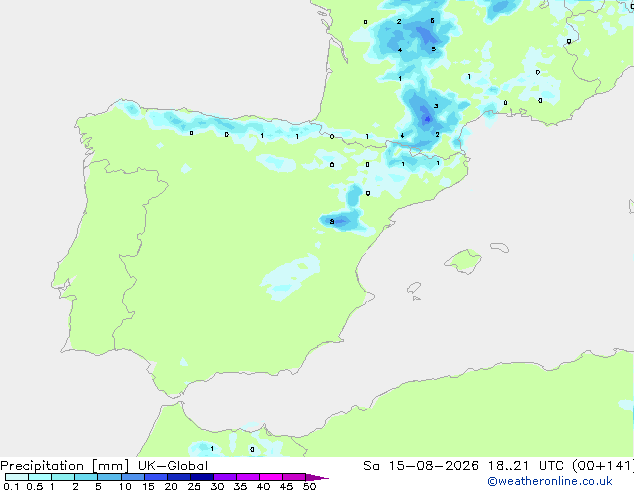Click the '10' legend scale label
Image resolution: width=634 pixels, height=490 pixels.
point(125,486)
